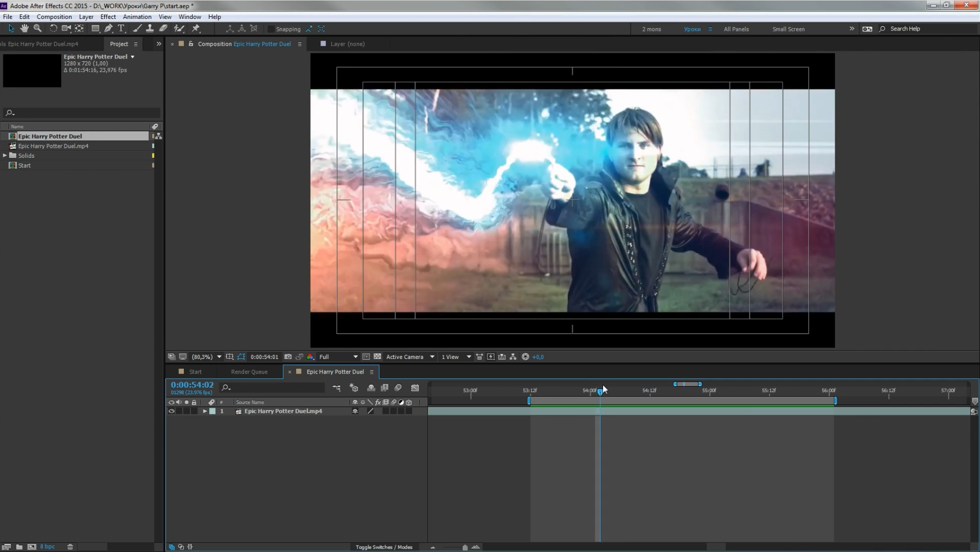The width and height of the screenshot is (980, 552).
Task: Hide the Epic Harry Potter Duel.mp4 layer
Action: (x=171, y=411)
